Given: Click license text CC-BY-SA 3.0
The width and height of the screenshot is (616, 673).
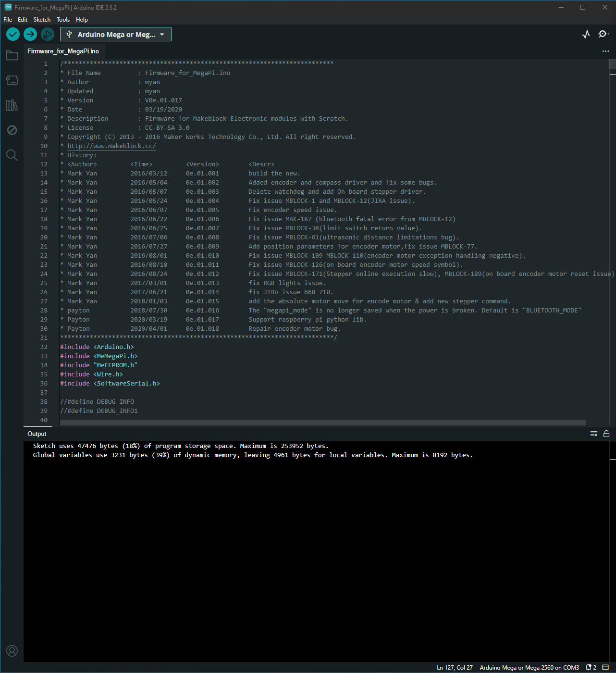Looking at the screenshot, I should point(167,128).
